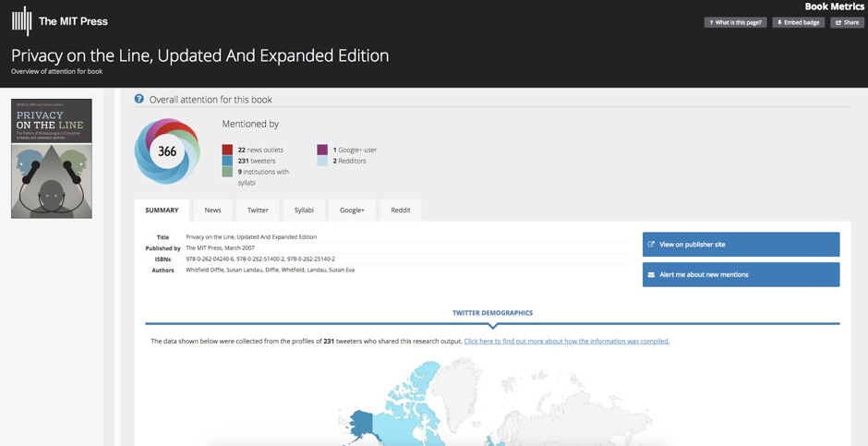The image size is (868, 446).
Task: Switch to the Reddit tab
Action: pyautogui.click(x=401, y=211)
